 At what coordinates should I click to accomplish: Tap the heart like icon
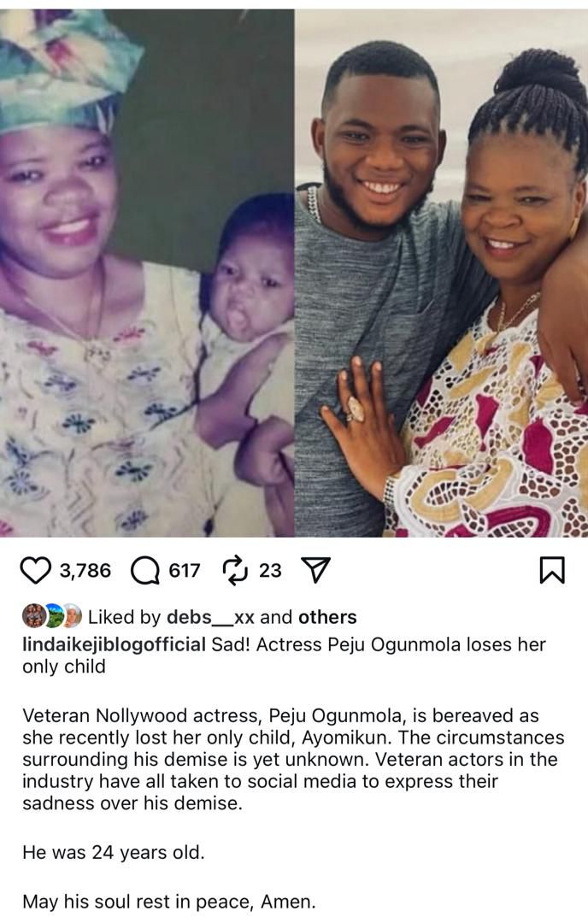point(35,570)
